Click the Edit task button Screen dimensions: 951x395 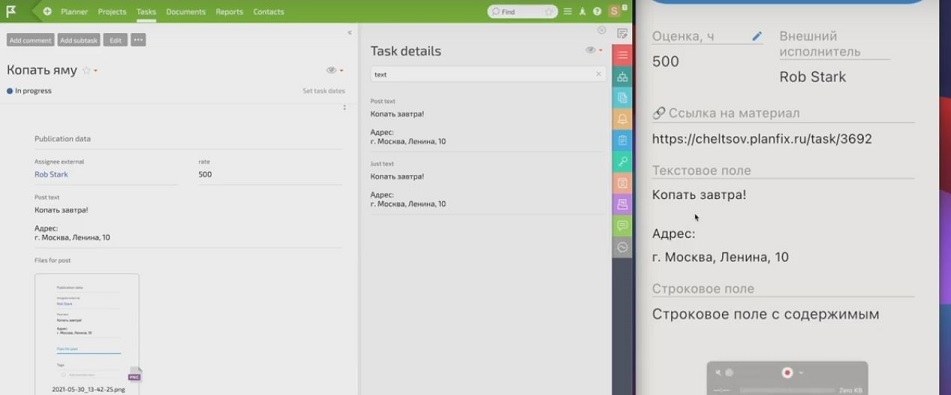click(x=115, y=41)
